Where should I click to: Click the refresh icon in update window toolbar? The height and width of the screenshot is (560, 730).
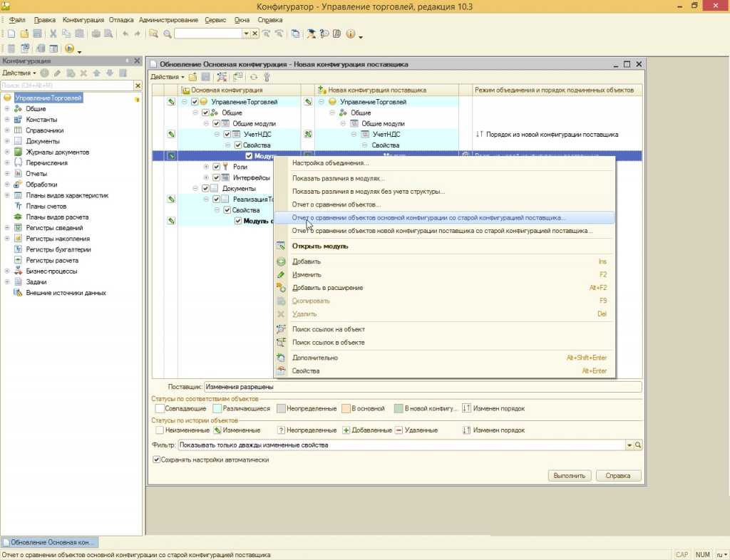[x=253, y=77]
